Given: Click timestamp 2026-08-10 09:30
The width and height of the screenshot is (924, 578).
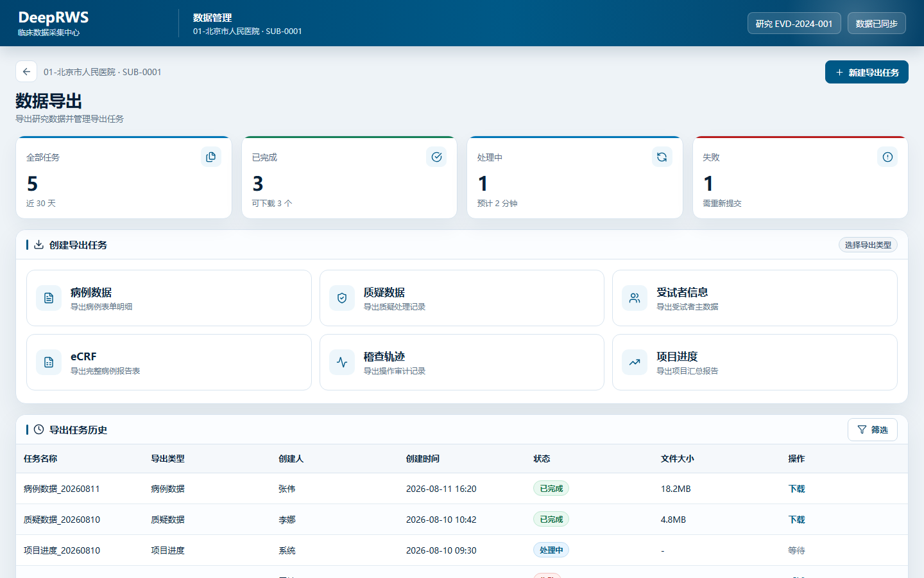Looking at the screenshot, I should click(x=441, y=550).
